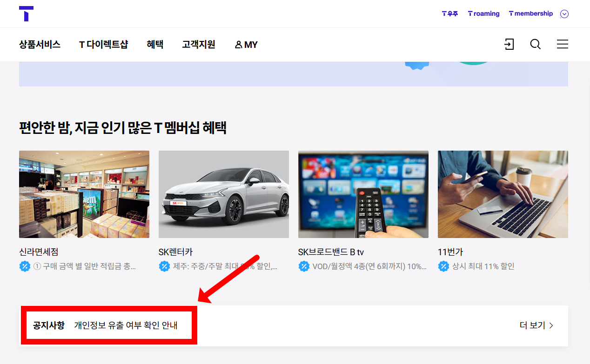Click the discount badge under SK렌터카
The height and width of the screenshot is (364, 590).
point(164,266)
